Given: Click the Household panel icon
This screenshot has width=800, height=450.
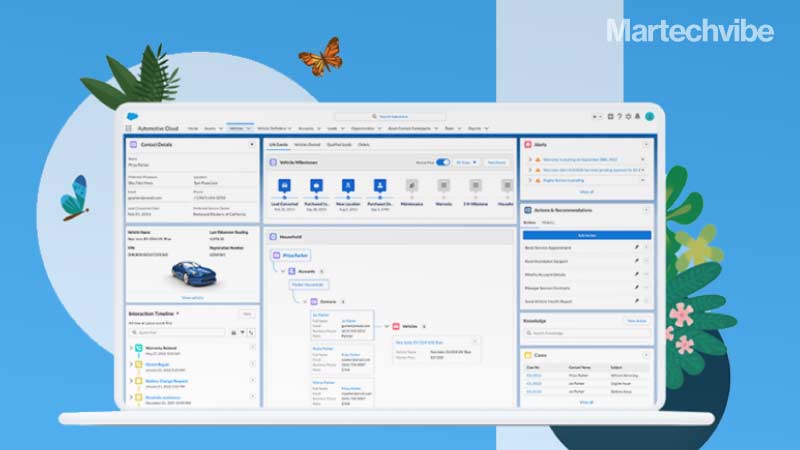Looking at the screenshot, I should pyautogui.click(x=273, y=237).
